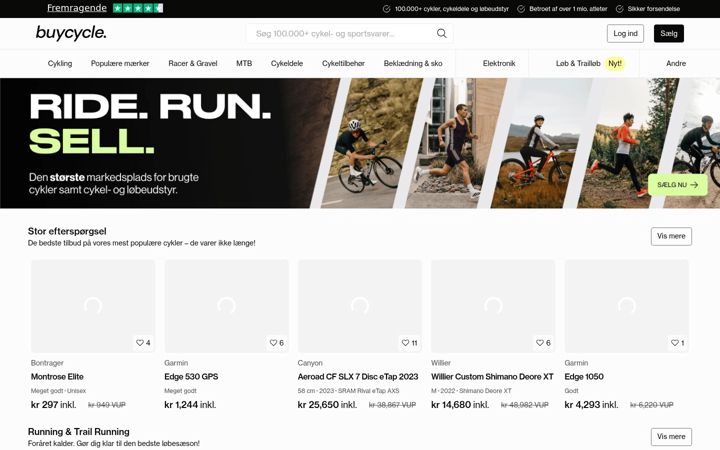Click Vis mere for Running & Trail Running
720x450 pixels.
(x=671, y=437)
